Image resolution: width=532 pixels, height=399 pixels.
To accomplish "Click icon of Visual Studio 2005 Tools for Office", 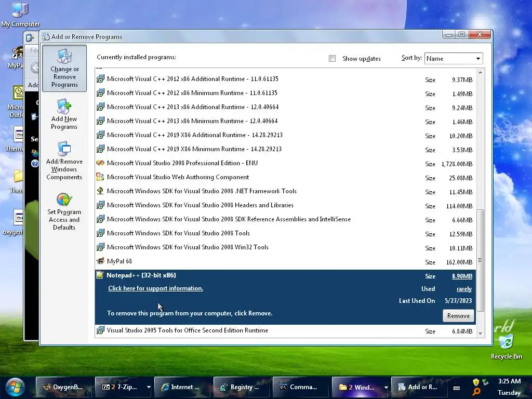I will click(x=100, y=330).
